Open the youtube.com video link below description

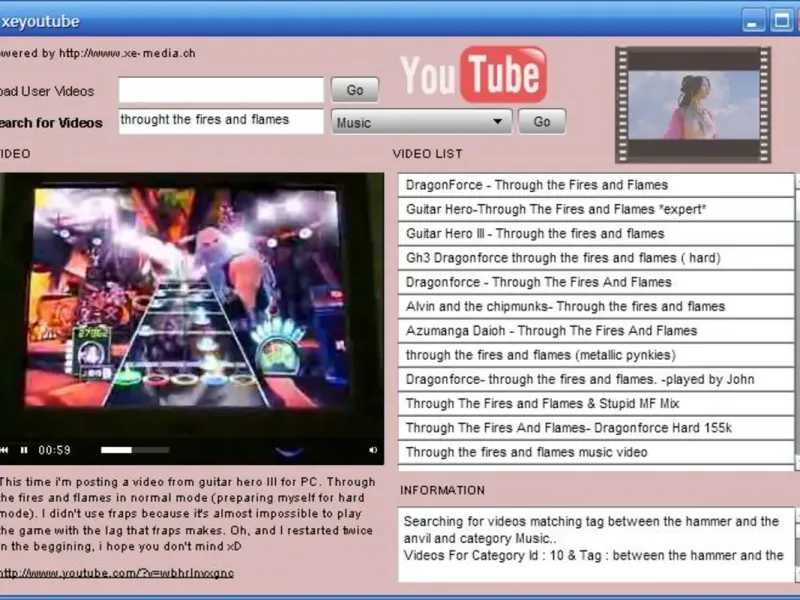117,573
